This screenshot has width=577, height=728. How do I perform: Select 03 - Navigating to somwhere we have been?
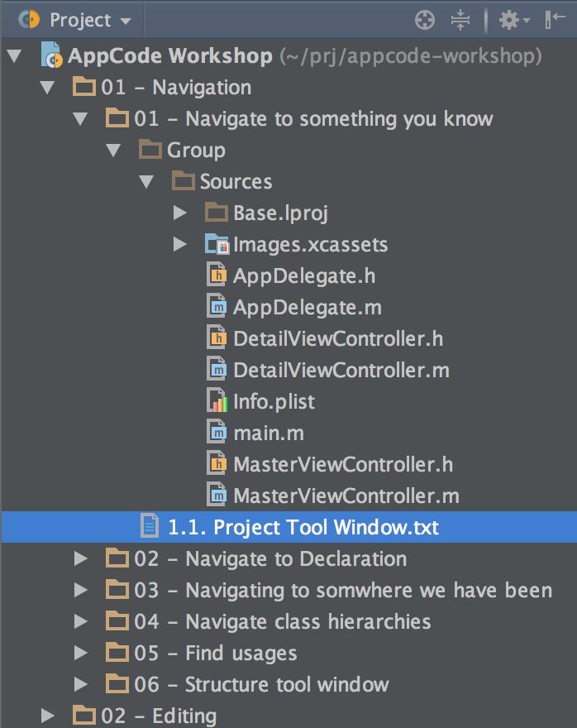tap(343, 591)
